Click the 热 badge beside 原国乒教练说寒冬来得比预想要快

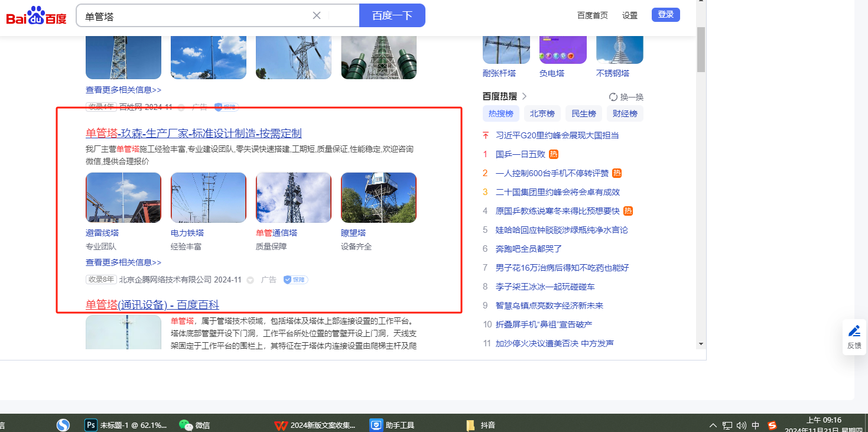(x=628, y=211)
